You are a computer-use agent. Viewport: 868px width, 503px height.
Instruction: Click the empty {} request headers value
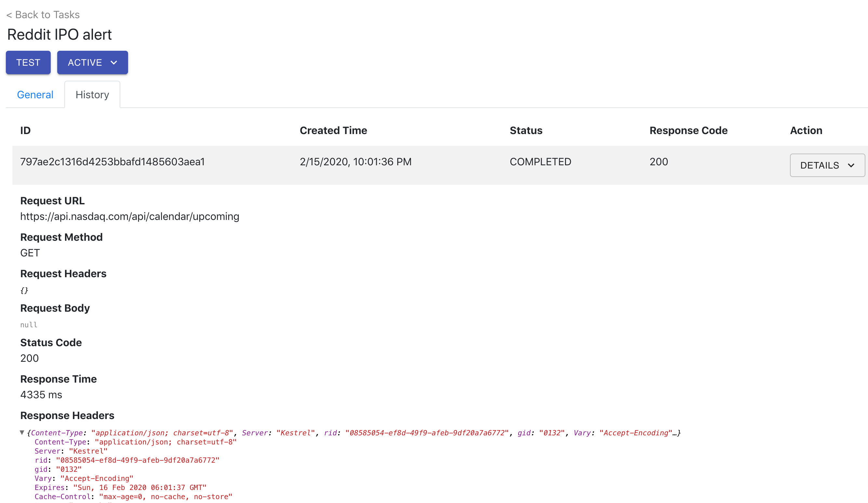24,290
